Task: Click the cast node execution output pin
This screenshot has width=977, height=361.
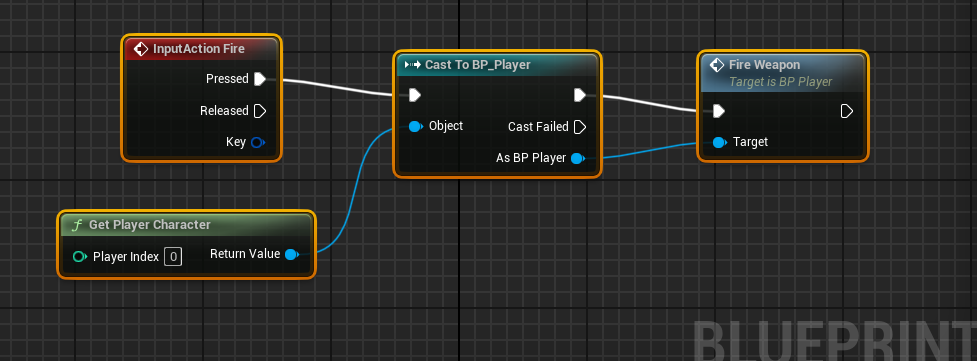Action: [579, 95]
